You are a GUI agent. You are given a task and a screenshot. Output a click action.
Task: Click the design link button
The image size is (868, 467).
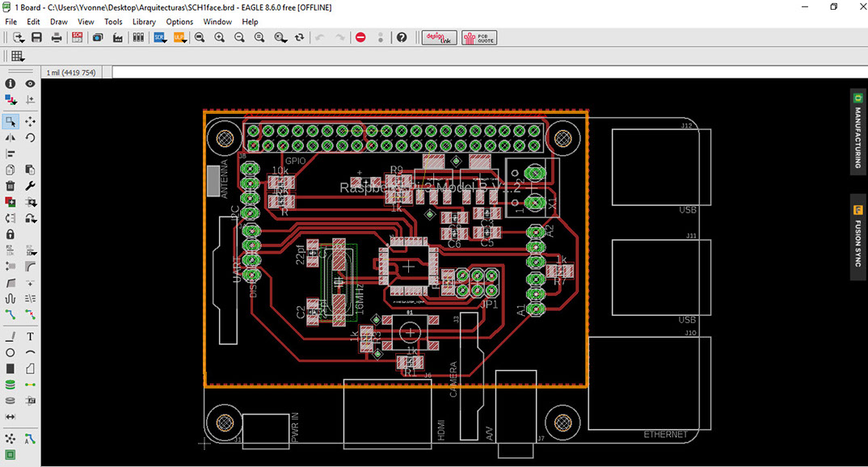[440, 38]
